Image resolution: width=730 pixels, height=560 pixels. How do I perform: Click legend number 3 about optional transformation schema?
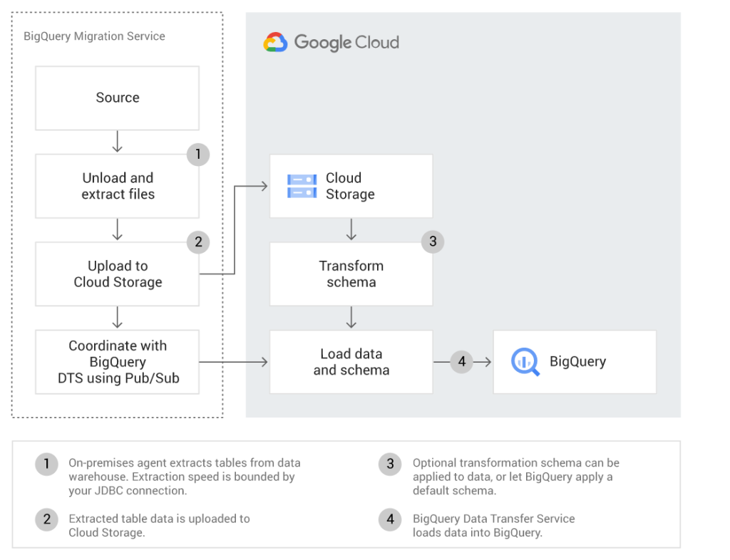point(389,464)
